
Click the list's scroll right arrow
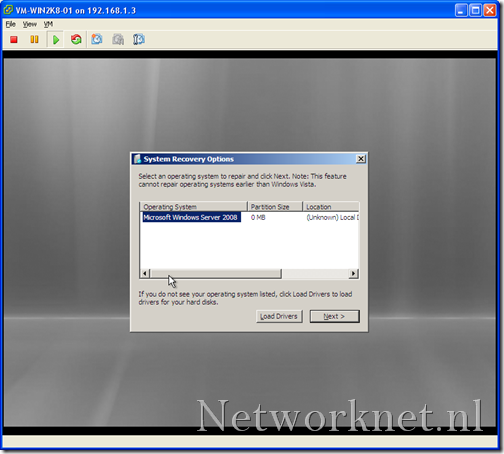pos(353,274)
